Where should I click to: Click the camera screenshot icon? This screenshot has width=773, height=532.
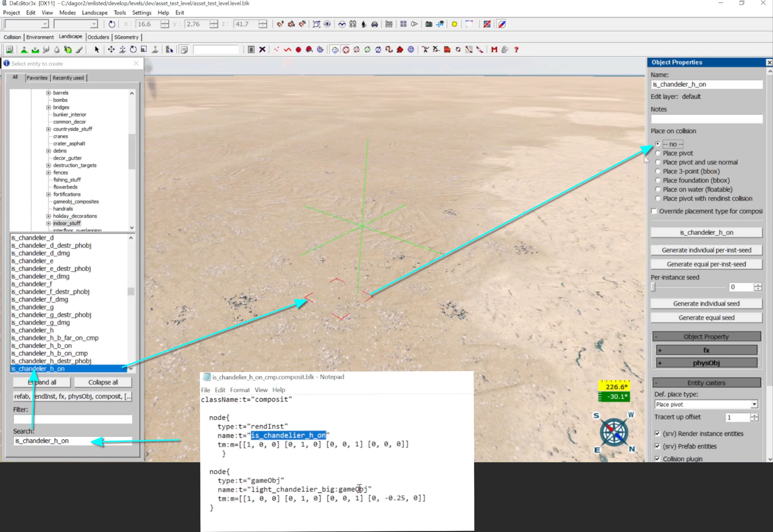(429, 24)
